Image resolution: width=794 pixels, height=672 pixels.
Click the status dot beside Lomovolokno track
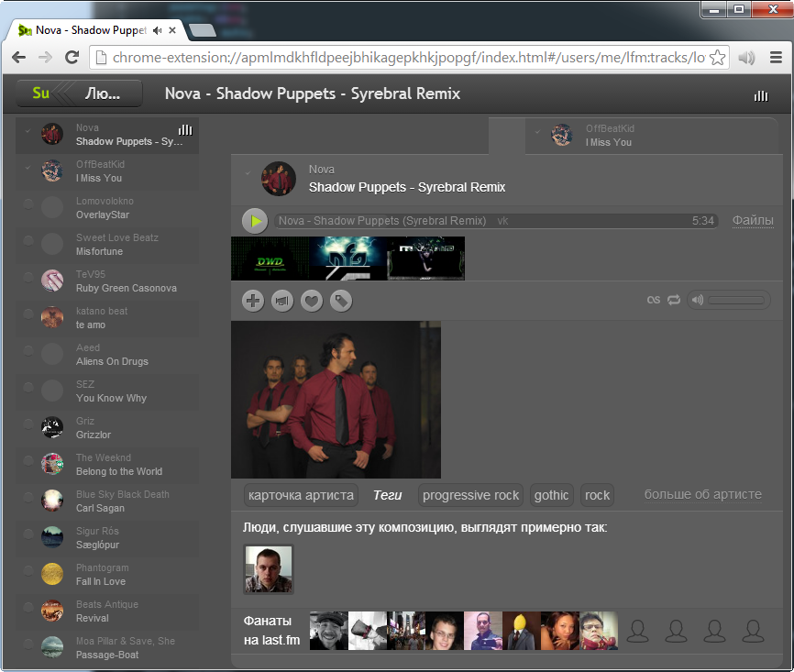pos(28,204)
